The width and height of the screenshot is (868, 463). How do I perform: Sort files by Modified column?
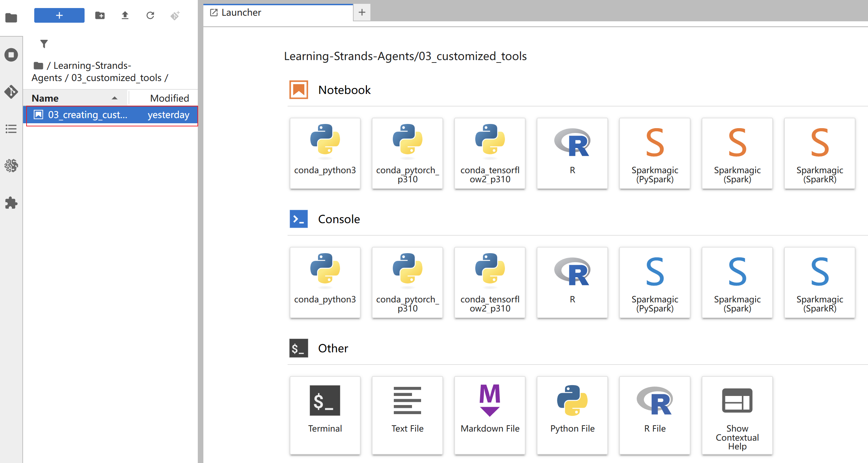click(x=164, y=98)
